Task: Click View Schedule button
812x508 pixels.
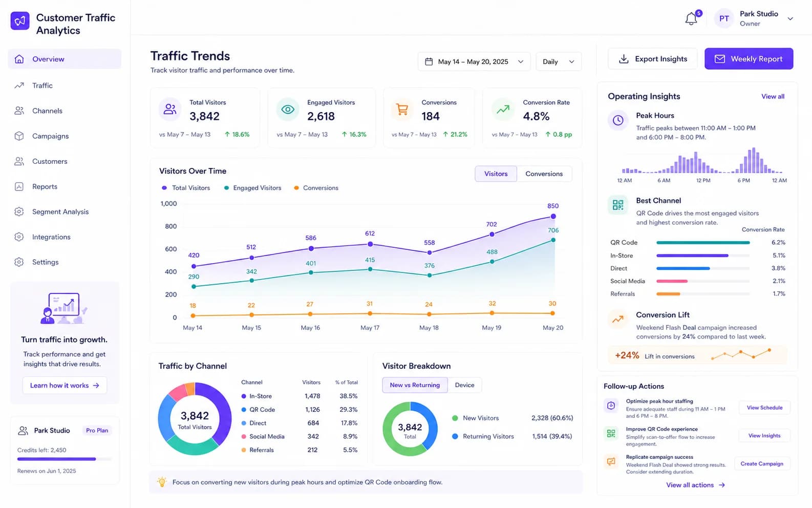Action: [764, 408]
